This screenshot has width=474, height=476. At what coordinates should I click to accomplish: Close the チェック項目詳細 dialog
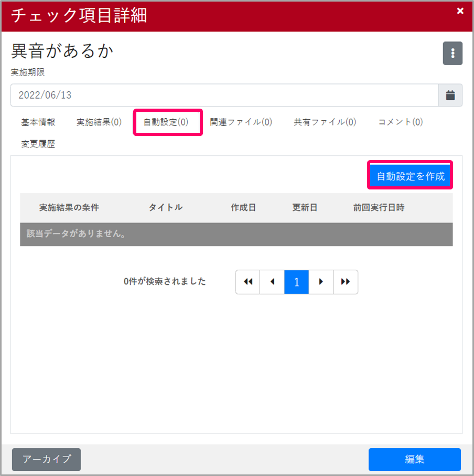click(460, 11)
